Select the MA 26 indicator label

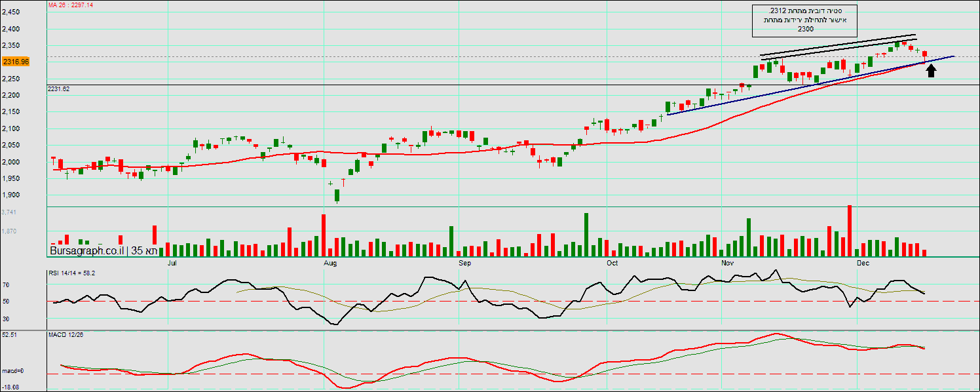pyautogui.click(x=71, y=5)
